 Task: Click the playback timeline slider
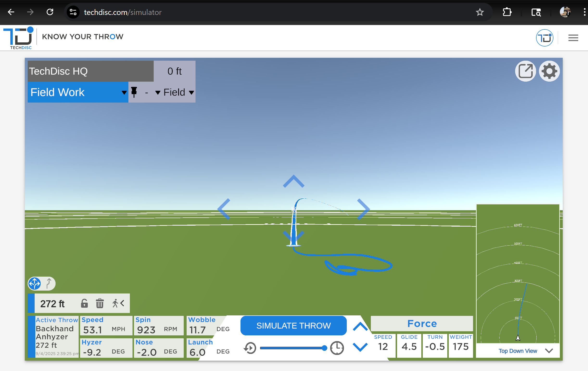pos(292,348)
